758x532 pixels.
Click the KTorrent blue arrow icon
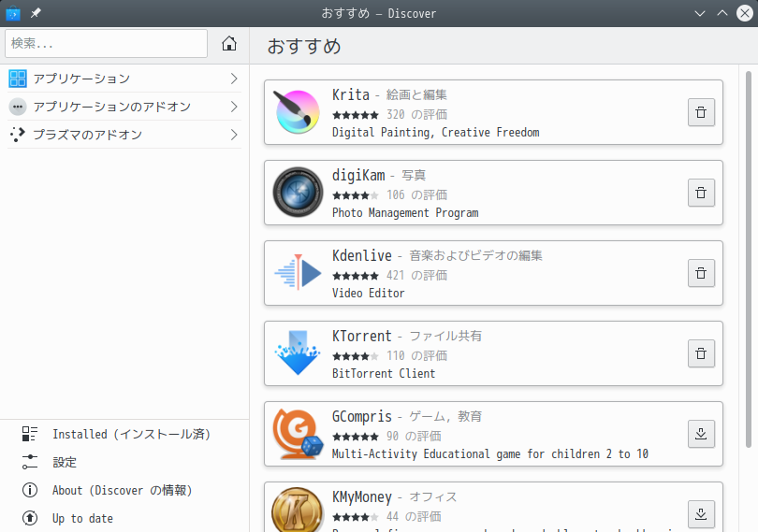click(298, 352)
